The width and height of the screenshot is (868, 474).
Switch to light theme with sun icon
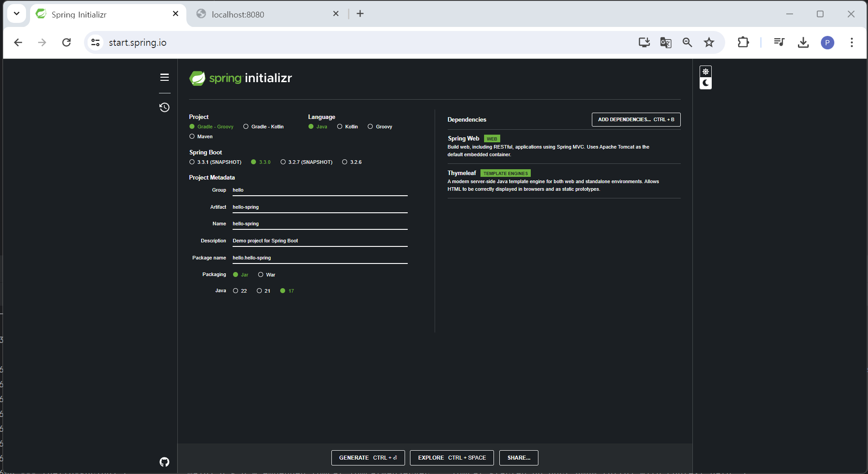tap(705, 72)
